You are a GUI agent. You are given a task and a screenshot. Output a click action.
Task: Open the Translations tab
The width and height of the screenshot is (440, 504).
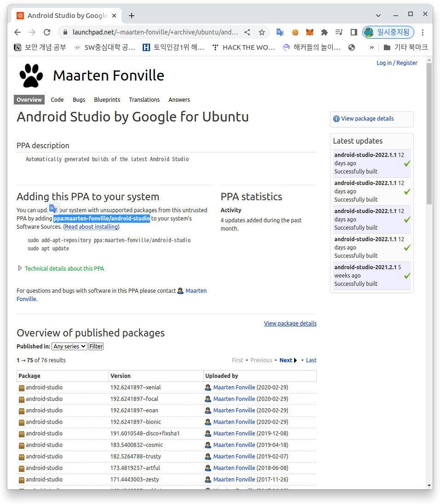click(145, 99)
